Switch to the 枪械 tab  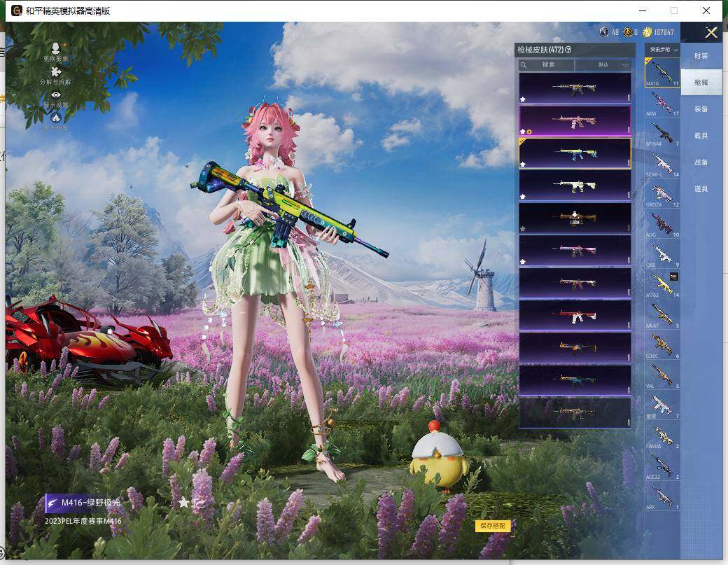(x=701, y=82)
